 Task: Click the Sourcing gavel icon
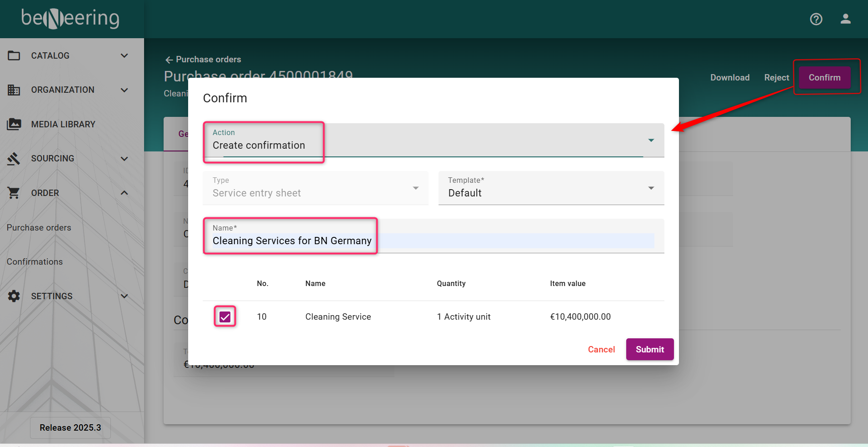tap(14, 159)
